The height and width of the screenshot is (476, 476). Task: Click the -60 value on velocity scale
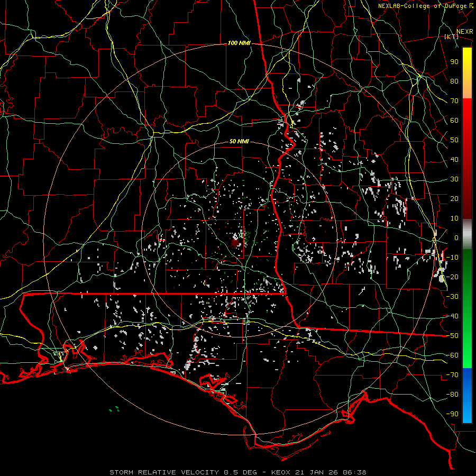click(x=452, y=355)
